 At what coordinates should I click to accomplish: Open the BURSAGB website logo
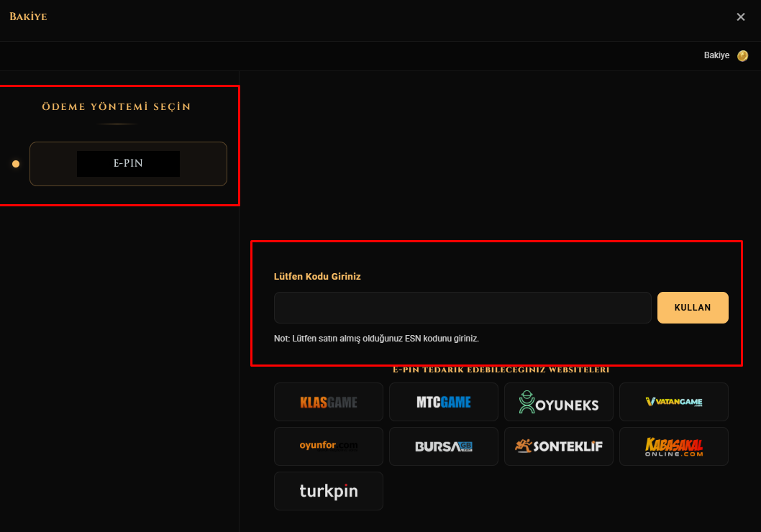[x=444, y=446]
